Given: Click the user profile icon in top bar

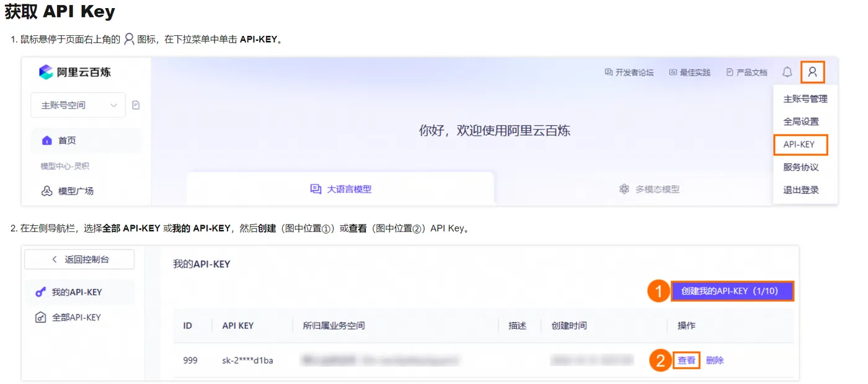Looking at the screenshot, I should [x=812, y=73].
